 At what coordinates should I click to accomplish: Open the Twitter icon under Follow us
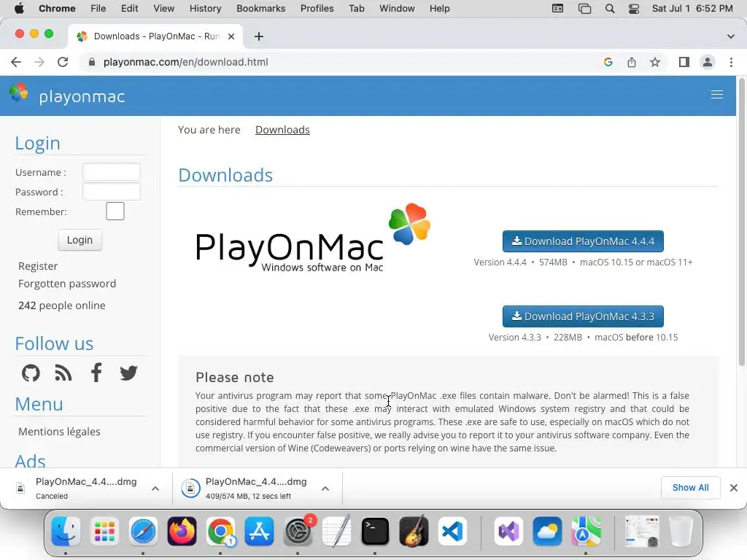(x=128, y=373)
